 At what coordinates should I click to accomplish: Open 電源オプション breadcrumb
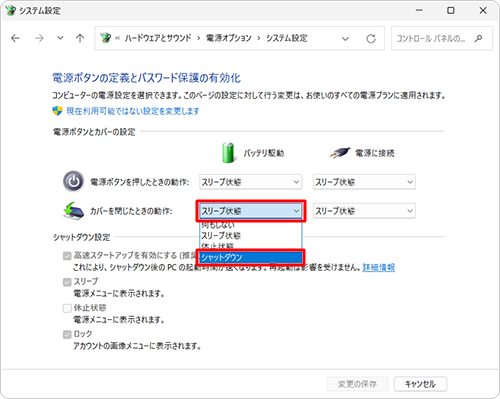tap(229, 38)
